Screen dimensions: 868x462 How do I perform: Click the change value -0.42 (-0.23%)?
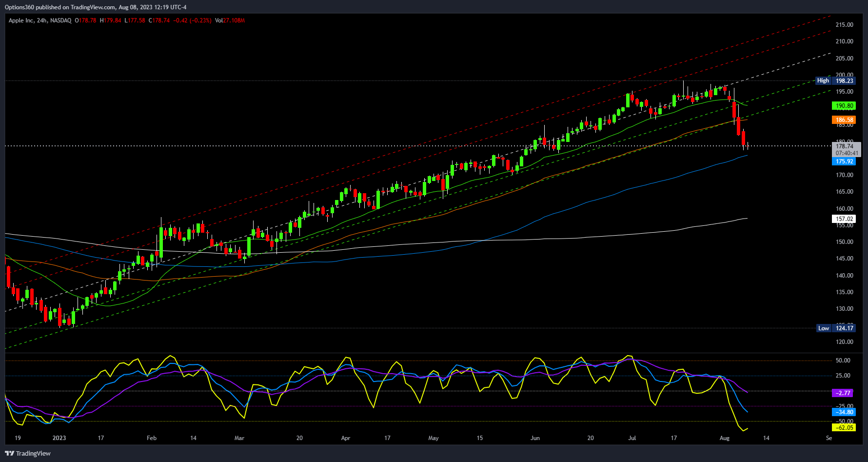tap(193, 20)
